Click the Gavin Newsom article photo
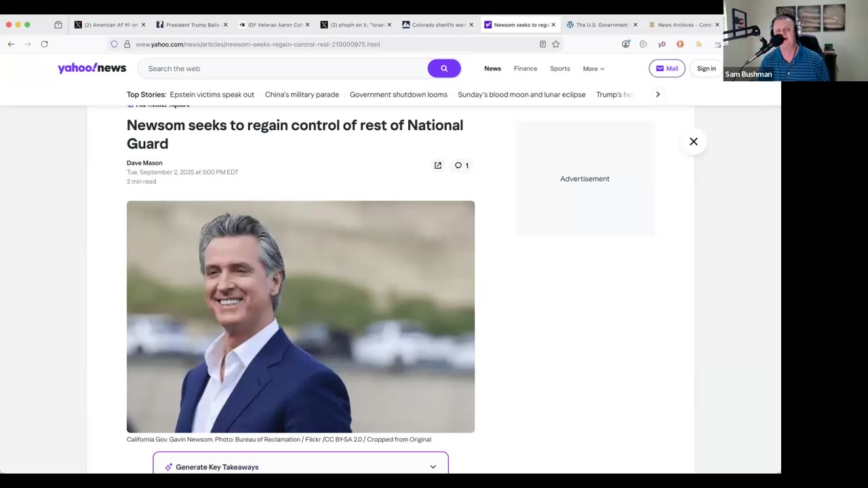Viewport: 868px width, 488px height. (300, 317)
